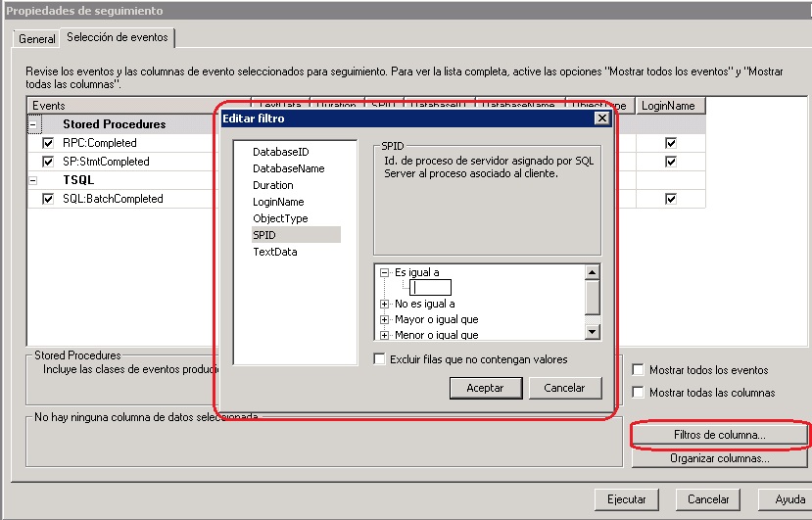Expand the Menor o igual que node
Viewport: 812px width, 520px height.
click(x=384, y=335)
